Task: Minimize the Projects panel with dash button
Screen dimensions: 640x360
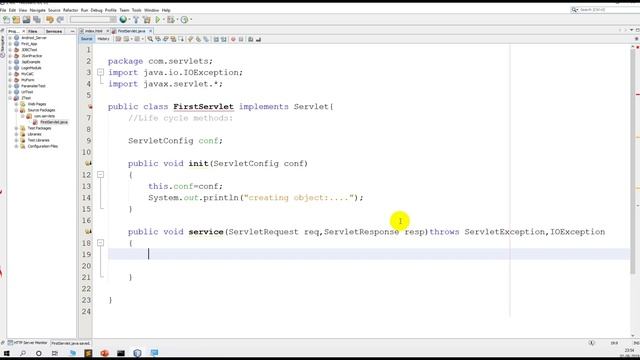Action: click(72, 31)
